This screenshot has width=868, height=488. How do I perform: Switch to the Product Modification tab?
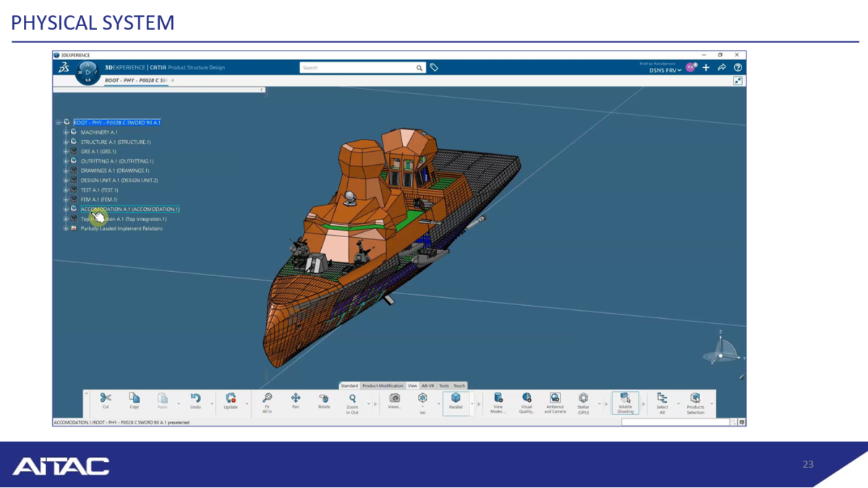coord(383,386)
